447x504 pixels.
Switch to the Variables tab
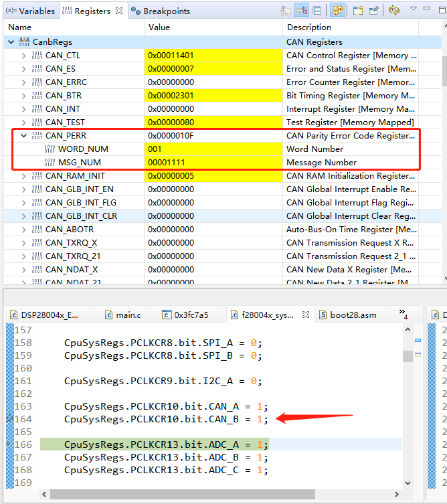(x=30, y=11)
